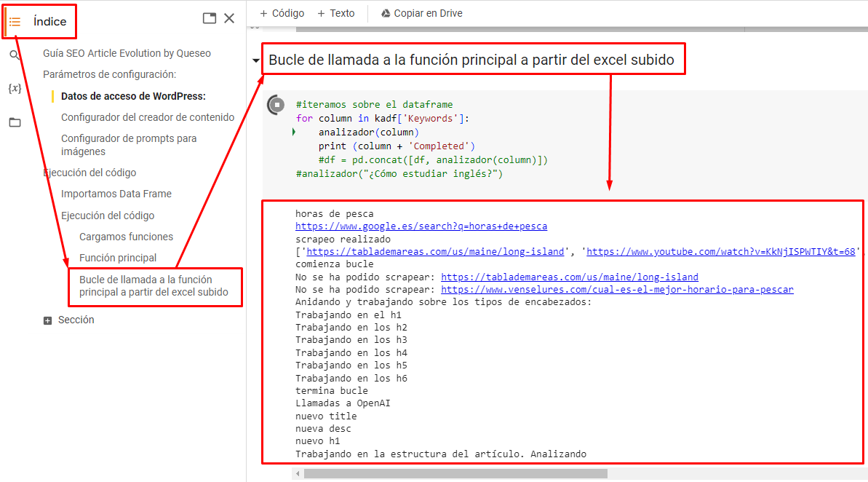Open tablademareas link after 'No se ha podido scrapear'
Screen dimensions: 868x482
570,277
